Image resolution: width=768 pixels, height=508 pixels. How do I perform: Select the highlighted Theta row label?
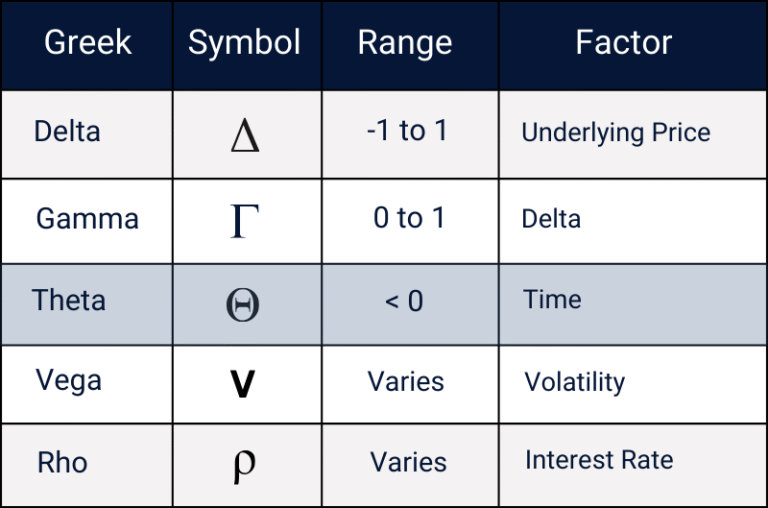pyautogui.click(x=68, y=300)
